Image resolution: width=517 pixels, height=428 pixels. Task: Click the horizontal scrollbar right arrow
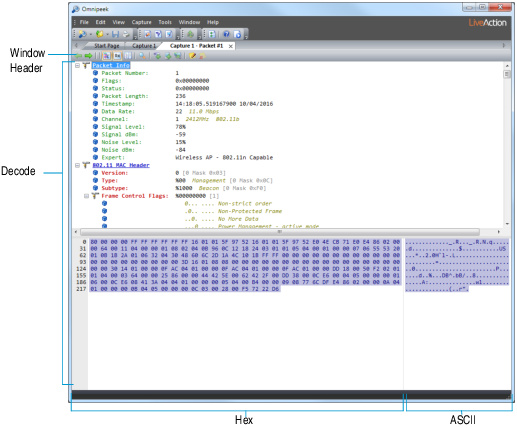(x=499, y=232)
